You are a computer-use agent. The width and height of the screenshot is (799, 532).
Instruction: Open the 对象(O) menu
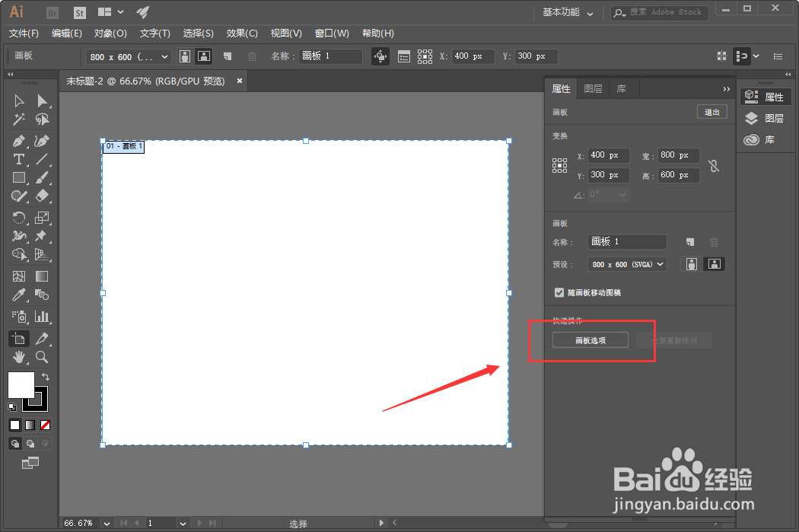pyautogui.click(x=110, y=33)
